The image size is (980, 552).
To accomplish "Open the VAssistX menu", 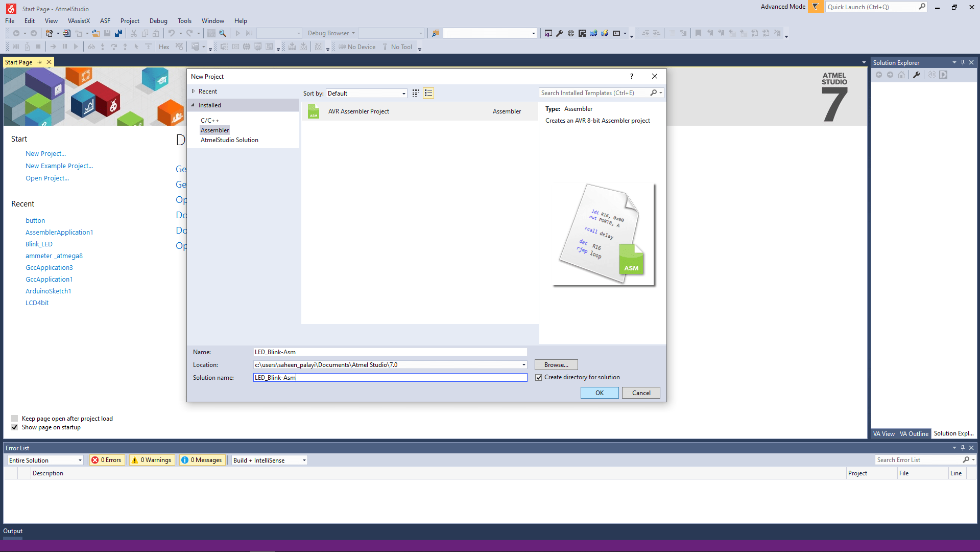I will tap(79, 21).
